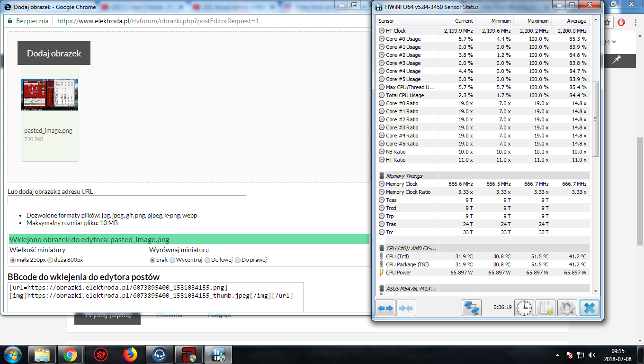Launch Firefox from the taskbar
This screenshot has height=364, width=644.
[130, 355]
